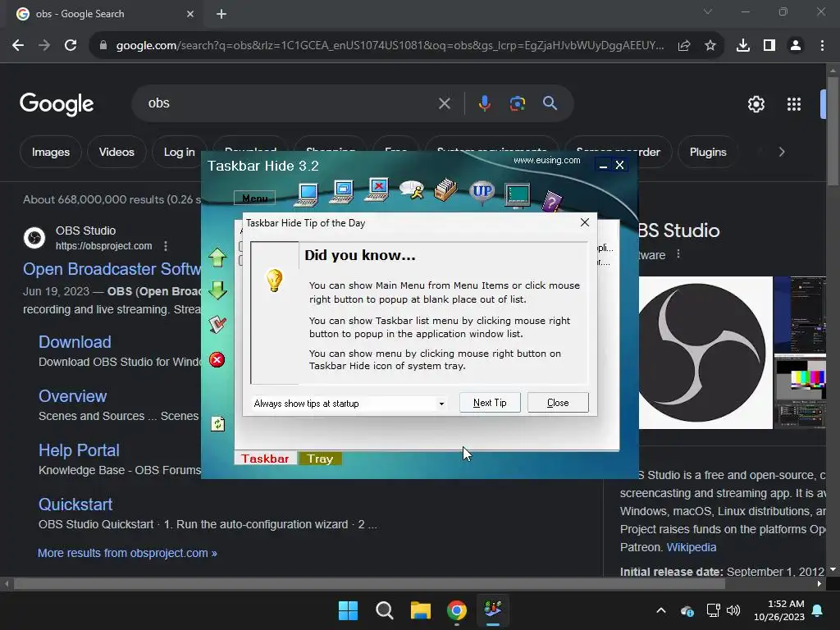The height and width of the screenshot is (630, 840).
Task: Click the obs Google search input field
Action: pyautogui.click(x=290, y=103)
